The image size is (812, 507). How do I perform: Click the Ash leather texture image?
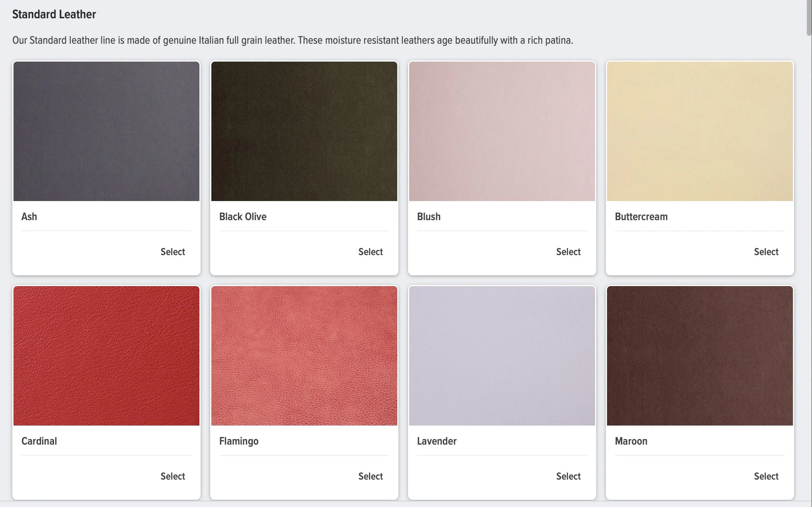coord(106,131)
